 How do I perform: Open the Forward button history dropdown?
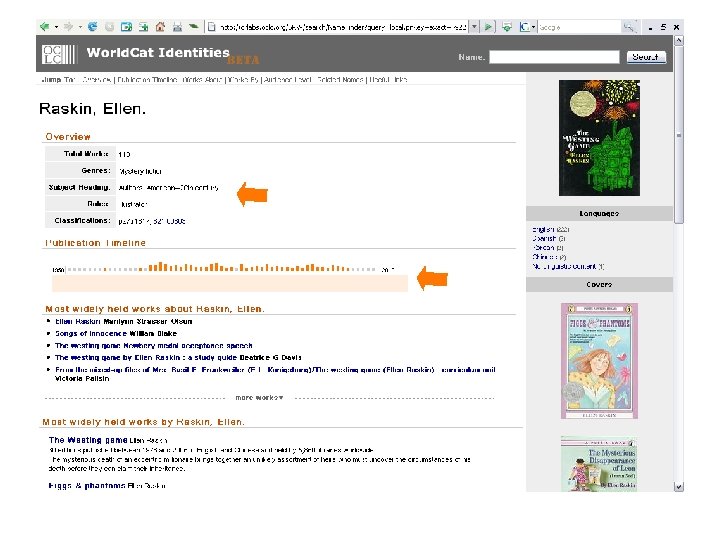tap(80, 27)
